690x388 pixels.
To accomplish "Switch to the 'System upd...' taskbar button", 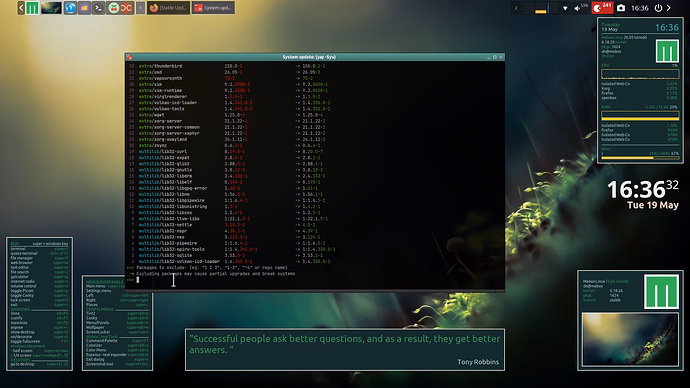I will tap(213, 7).
